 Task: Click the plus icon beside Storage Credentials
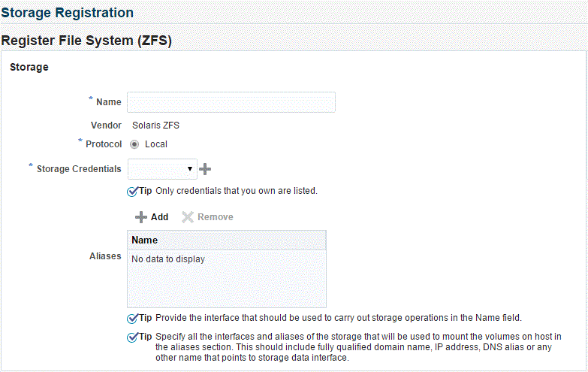click(205, 169)
